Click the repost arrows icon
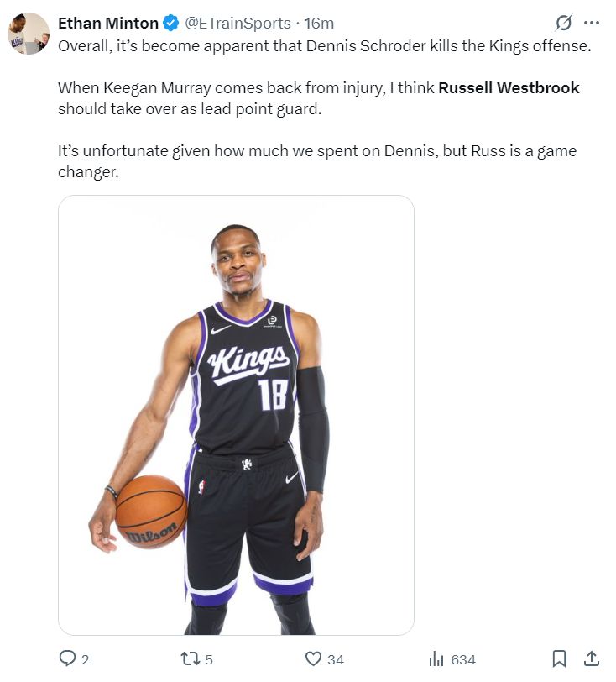616x682 pixels. click(191, 659)
